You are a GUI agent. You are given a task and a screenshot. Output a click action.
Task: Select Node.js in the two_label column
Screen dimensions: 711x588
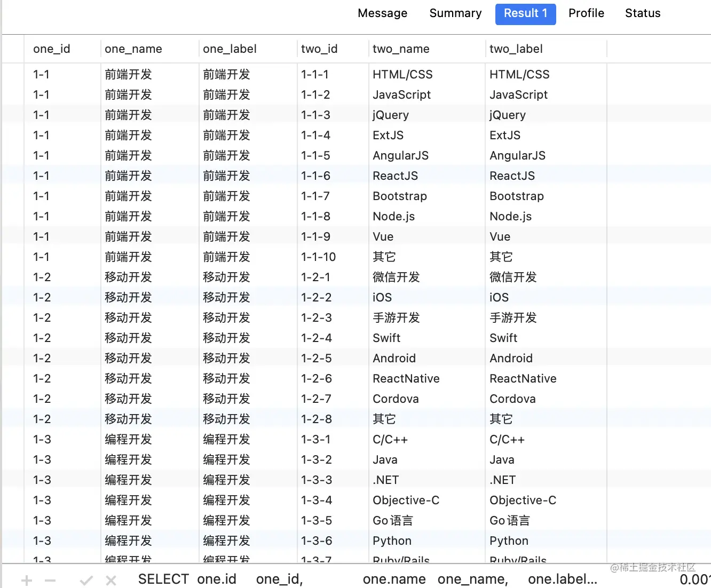[510, 217]
